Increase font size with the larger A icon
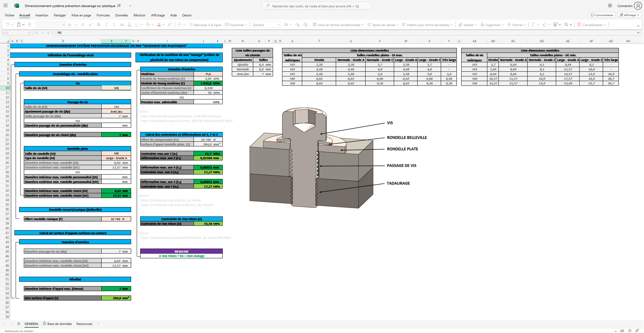The width and height of the screenshot is (644, 333). 83,24
